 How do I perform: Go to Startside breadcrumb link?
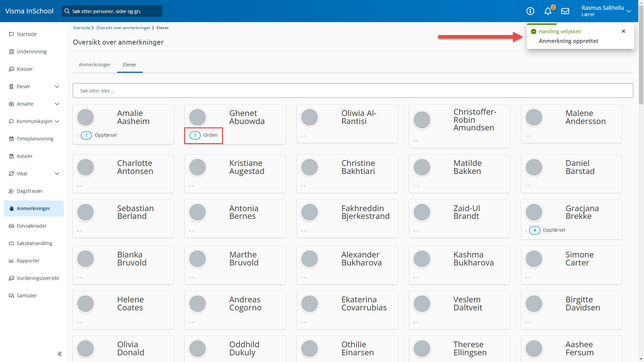point(82,28)
